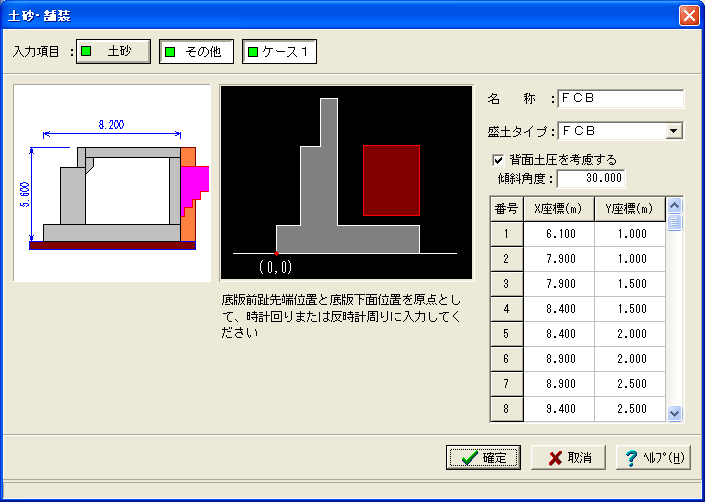Open help with the ﾍﾙﾌﾟ(H) button
Image resolution: width=705 pixels, height=502 pixels.
point(653,458)
